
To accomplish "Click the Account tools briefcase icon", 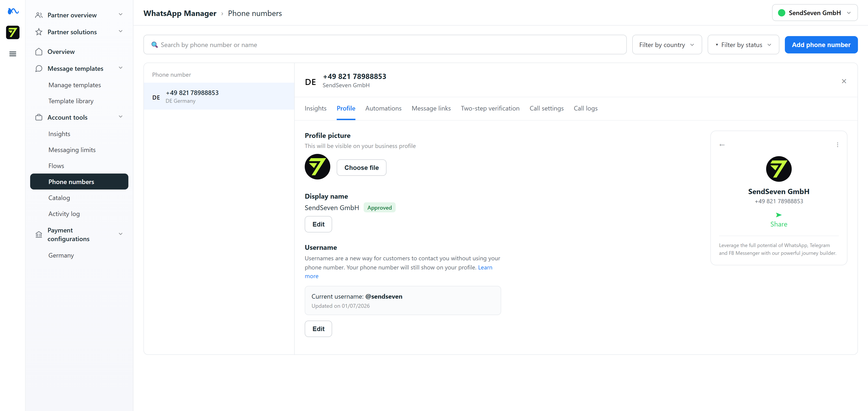I will click(39, 117).
